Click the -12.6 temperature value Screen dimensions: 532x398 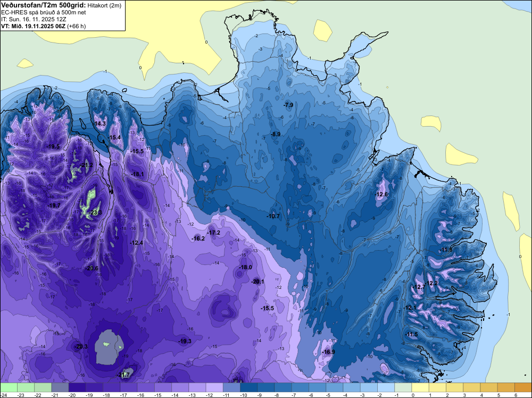pos(381,194)
